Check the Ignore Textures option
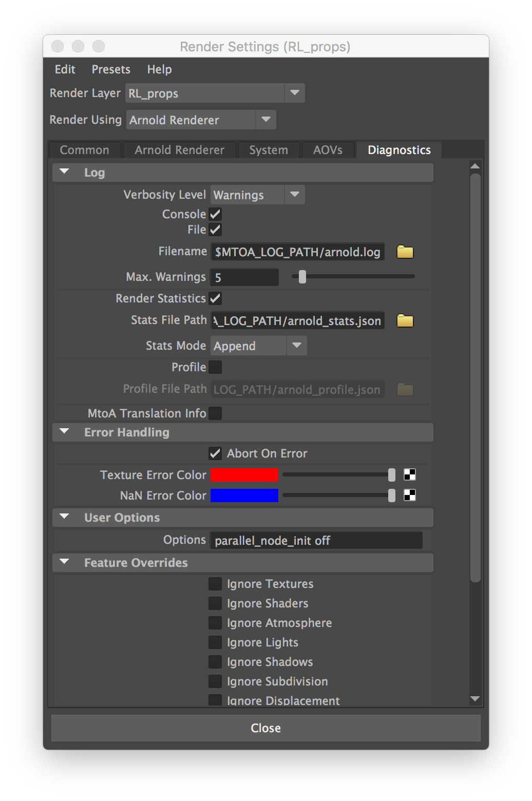The width and height of the screenshot is (532, 801). click(x=215, y=584)
